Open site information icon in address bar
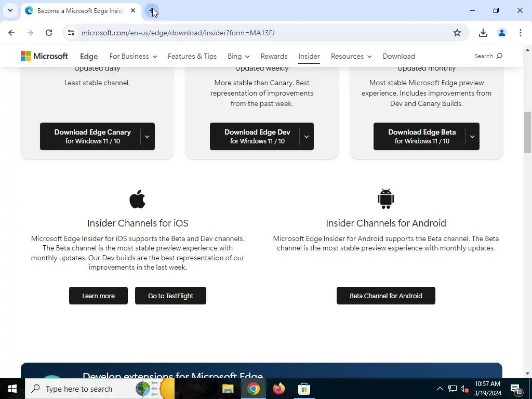The width and height of the screenshot is (532, 399). click(x=71, y=33)
